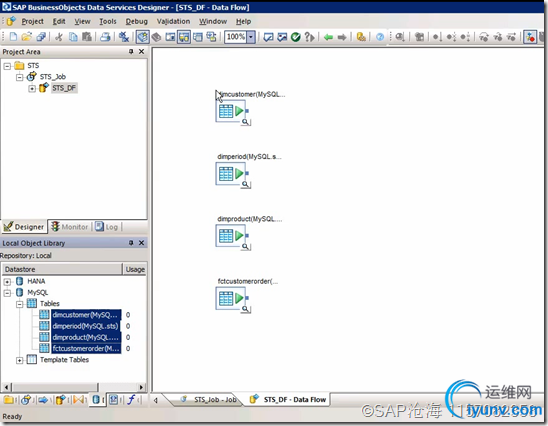Select STS_Job in Project Area

pos(52,77)
